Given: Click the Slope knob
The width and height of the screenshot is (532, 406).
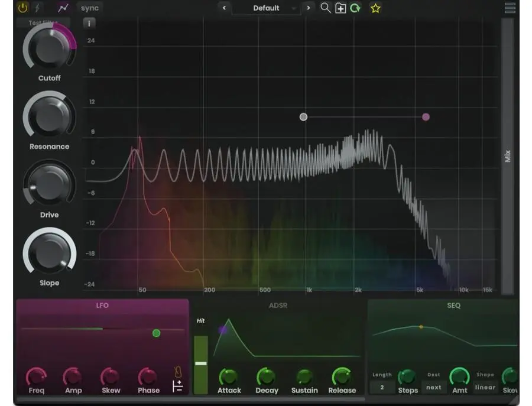Looking at the screenshot, I should click(50, 253).
